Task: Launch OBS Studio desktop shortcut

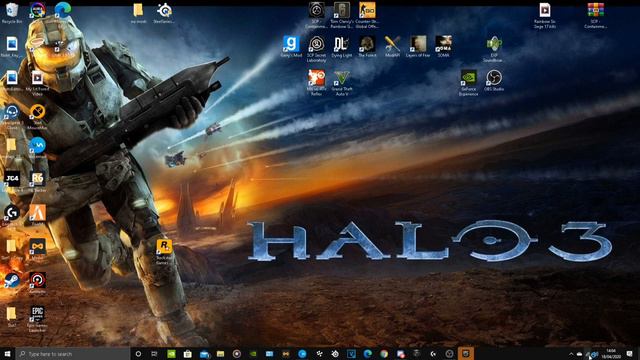Action: tap(494, 80)
